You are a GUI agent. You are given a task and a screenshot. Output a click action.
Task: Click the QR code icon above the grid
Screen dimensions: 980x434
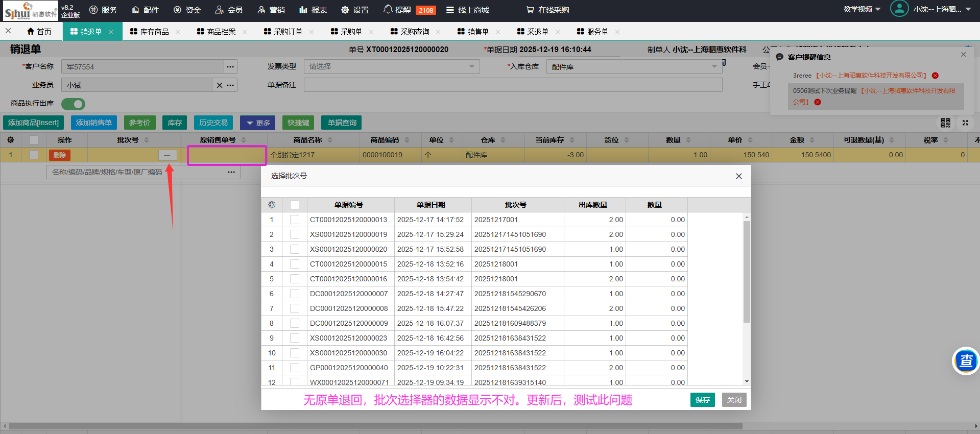tap(945, 123)
